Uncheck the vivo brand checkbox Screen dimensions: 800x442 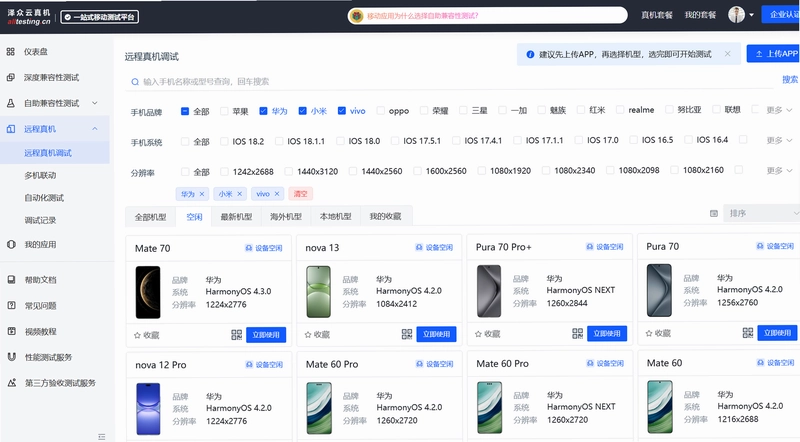342,111
